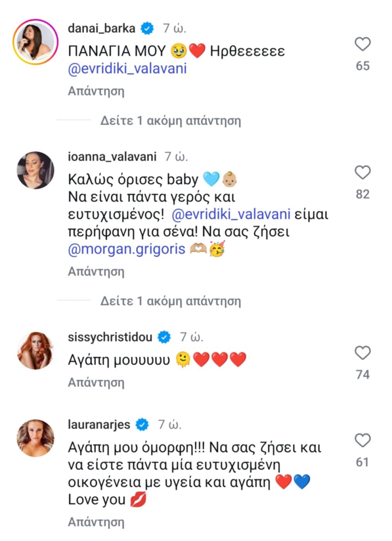392x541 pixels.
Task: Like sissychristidou's comment with the heart
Action: 362,353
